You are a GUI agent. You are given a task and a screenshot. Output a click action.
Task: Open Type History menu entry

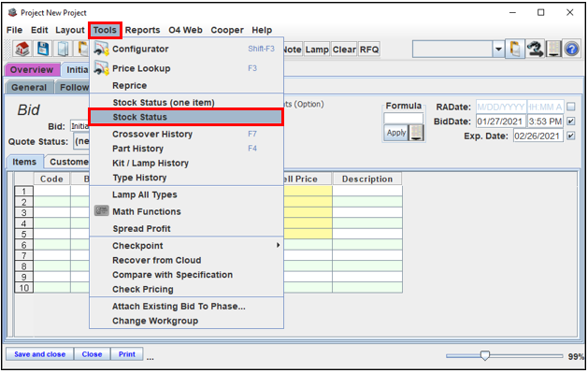186,178
